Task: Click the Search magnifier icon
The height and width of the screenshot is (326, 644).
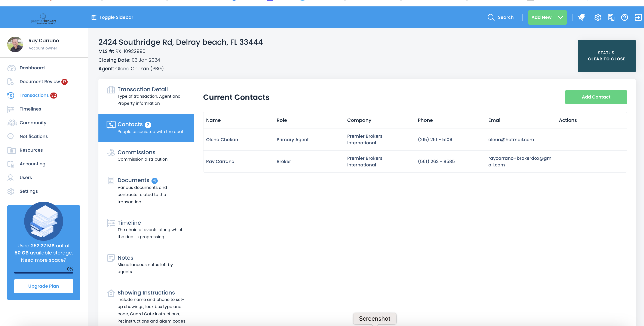Action: (x=491, y=17)
